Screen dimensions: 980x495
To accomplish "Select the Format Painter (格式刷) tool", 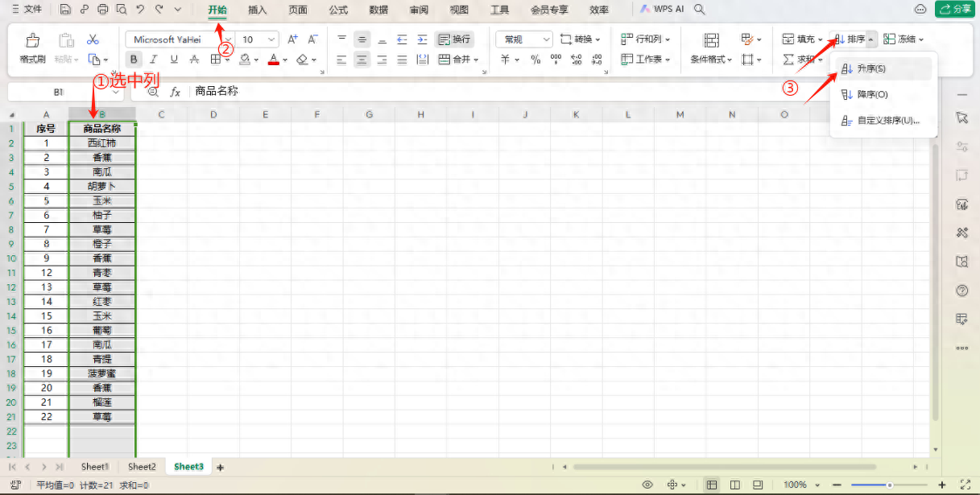I will (33, 48).
